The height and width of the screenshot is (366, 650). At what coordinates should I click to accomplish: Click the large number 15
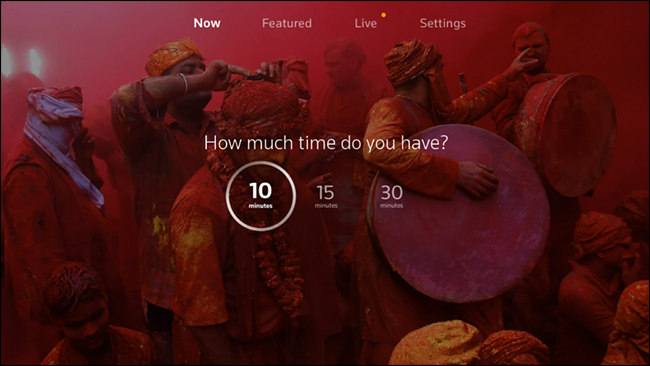click(x=325, y=193)
